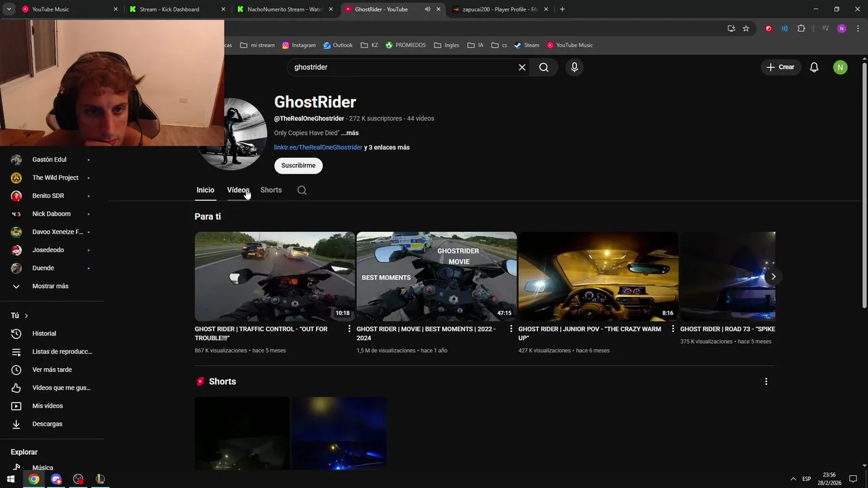Clear the ghostrider search query
The height and width of the screenshot is (488, 868).
coord(522,67)
